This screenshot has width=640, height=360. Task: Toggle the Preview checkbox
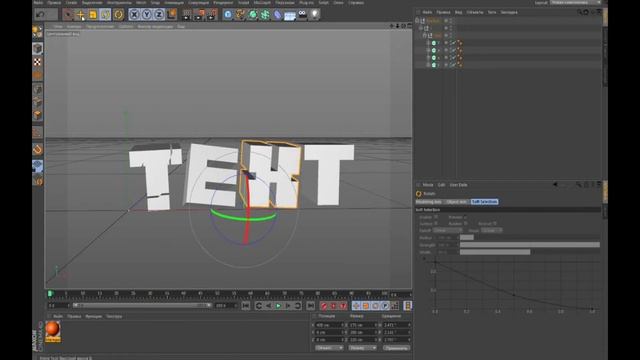[465, 217]
